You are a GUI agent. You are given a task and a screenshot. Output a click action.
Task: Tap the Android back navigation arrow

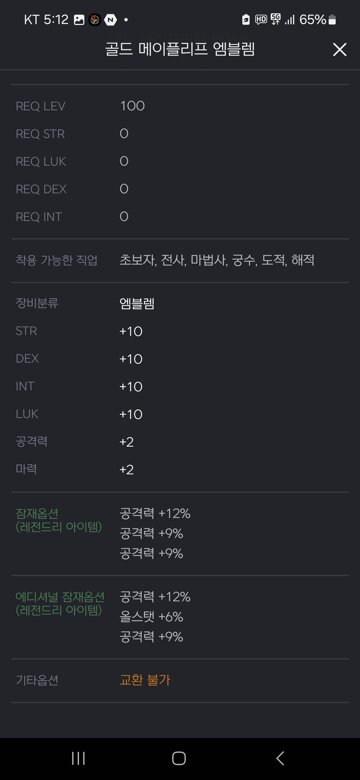click(x=280, y=758)
